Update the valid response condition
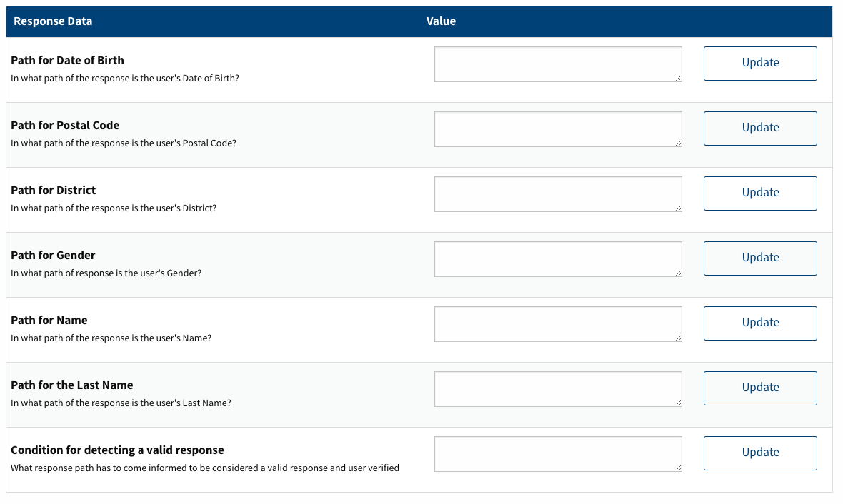The image size is (843, 504). tap(760, 453)
